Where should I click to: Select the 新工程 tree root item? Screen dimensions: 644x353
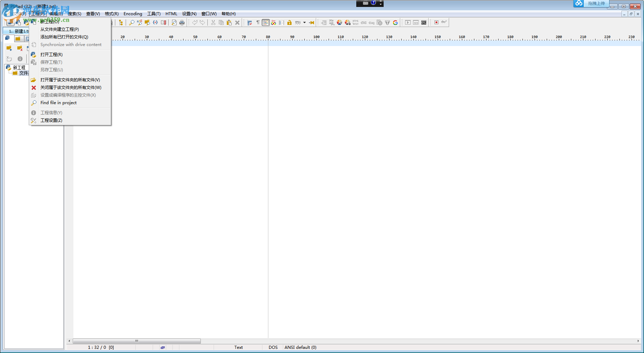(19, 67)
